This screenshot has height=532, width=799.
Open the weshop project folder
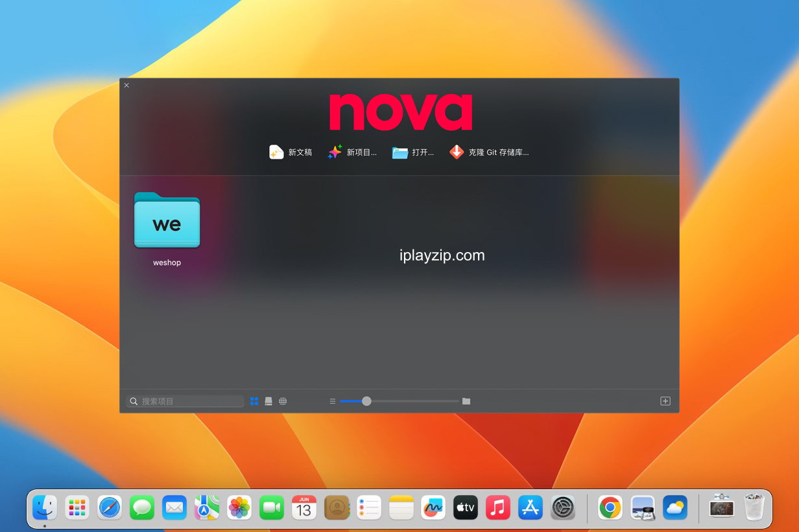pyautogui.click(x=167, y=221)
